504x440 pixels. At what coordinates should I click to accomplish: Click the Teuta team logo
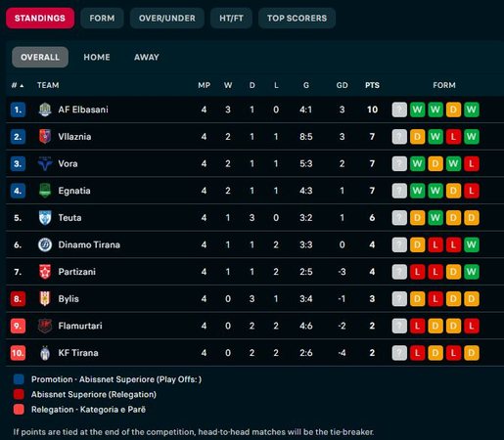point(45,218)
